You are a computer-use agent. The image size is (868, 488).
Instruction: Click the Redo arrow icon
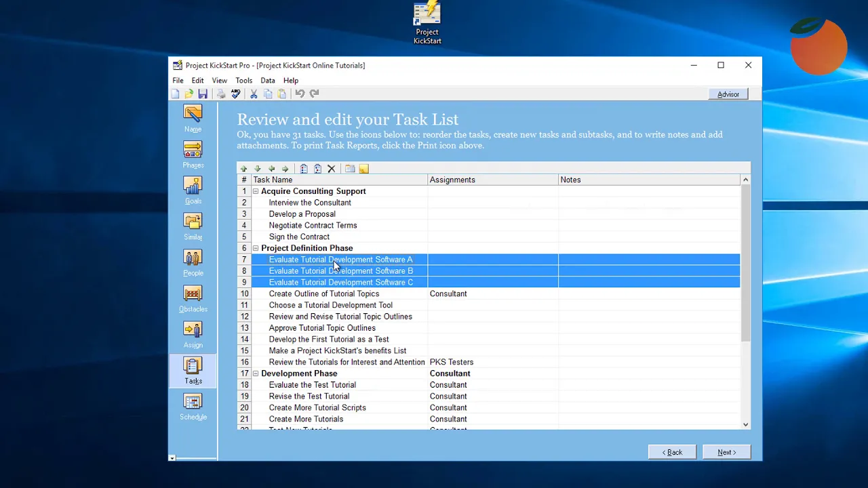(x=314, y=94)
